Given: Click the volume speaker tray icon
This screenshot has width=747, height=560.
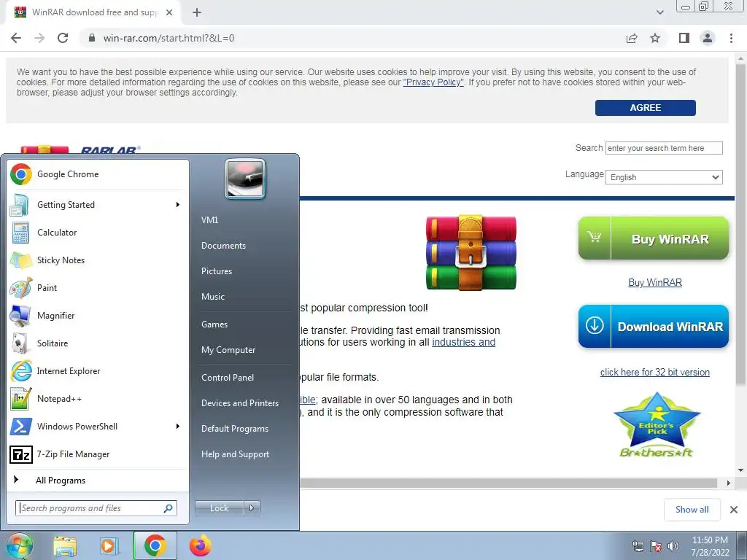Looking at the screenshot, I should 673,546.
